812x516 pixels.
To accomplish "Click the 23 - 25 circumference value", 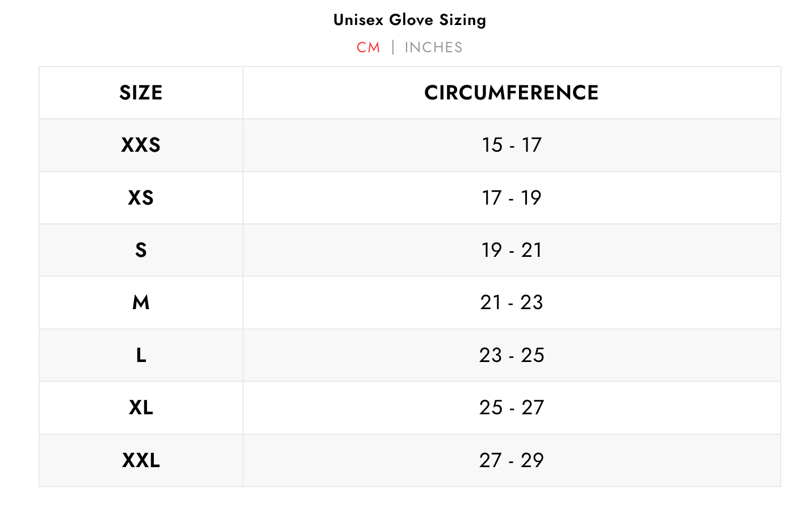I will click(511, 355).
